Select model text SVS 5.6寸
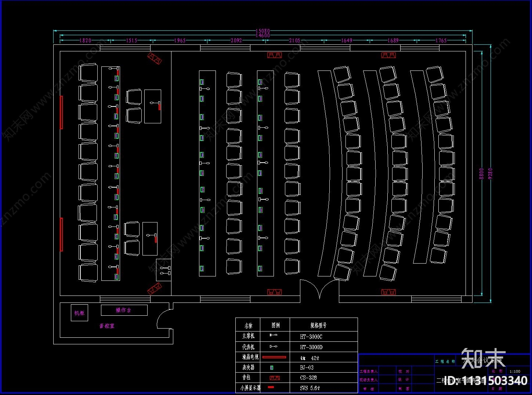 click(310, 388)
